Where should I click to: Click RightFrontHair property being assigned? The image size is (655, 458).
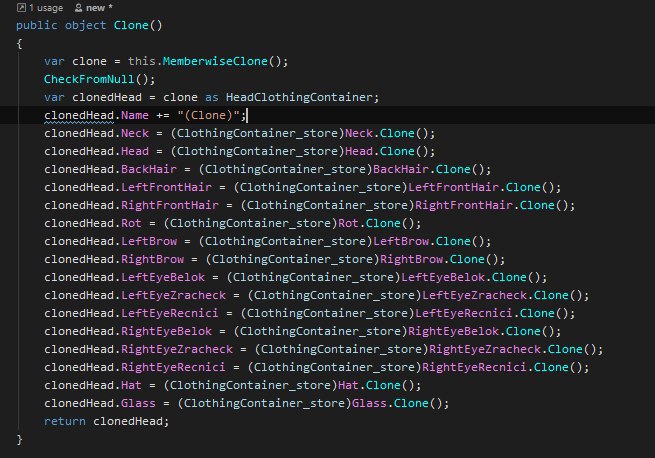pyautogui.click(x=170, y=205)
